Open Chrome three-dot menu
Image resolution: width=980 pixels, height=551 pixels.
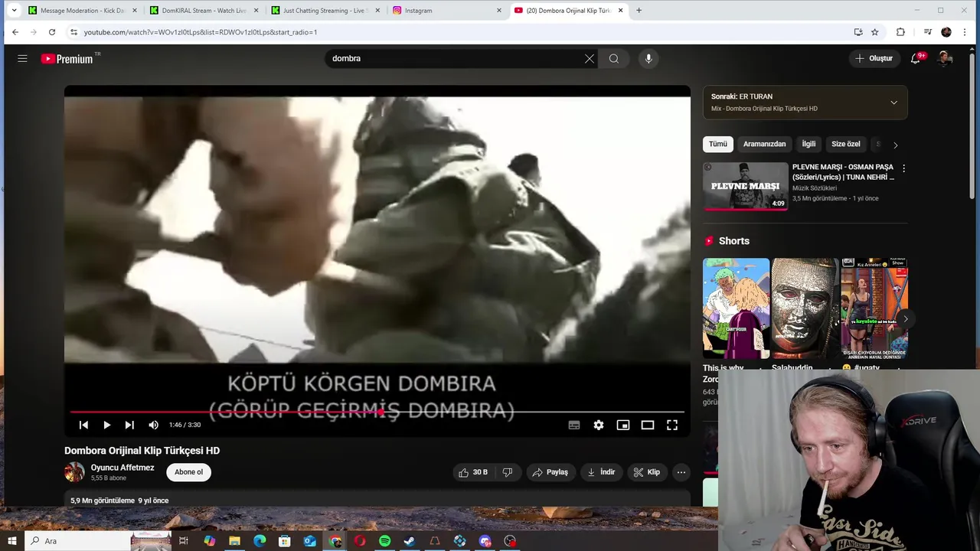point(965,32)
